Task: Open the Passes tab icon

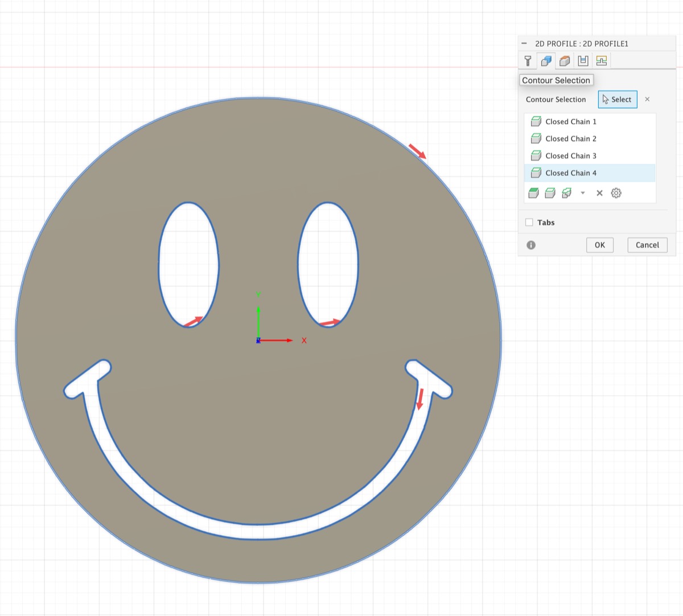Action: click(583, 61)
